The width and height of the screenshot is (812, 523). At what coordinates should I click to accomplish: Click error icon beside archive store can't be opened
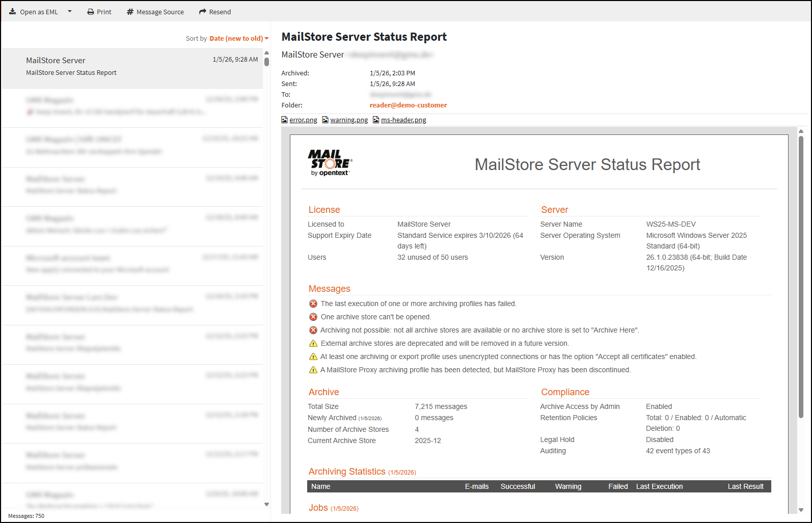point(313,317)
